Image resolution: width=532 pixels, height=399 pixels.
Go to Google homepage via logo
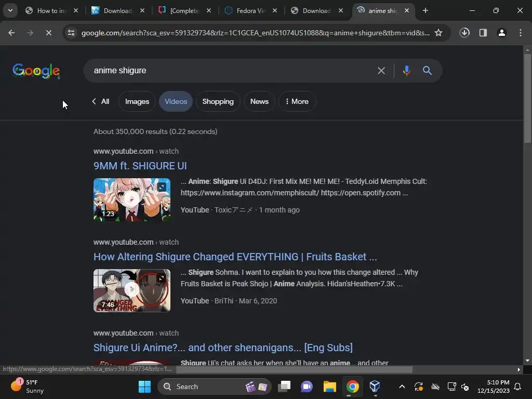click(36, 71)
